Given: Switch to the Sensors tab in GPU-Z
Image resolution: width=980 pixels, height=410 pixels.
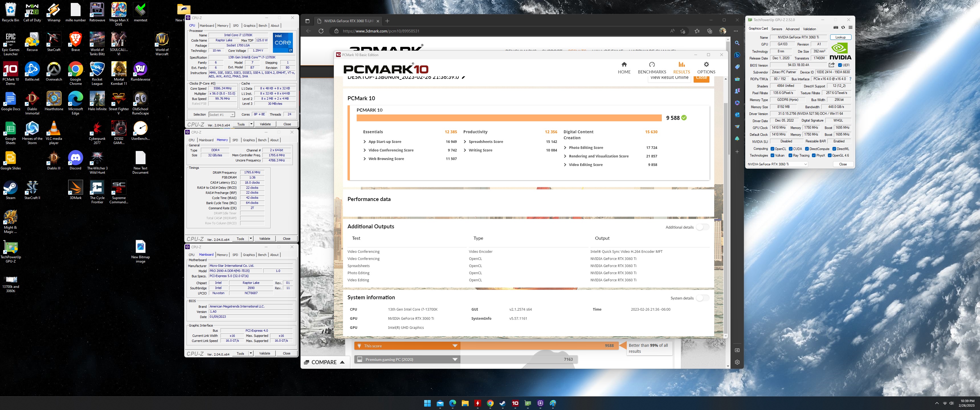Looking at the screenshot, I should click(777, 29).
